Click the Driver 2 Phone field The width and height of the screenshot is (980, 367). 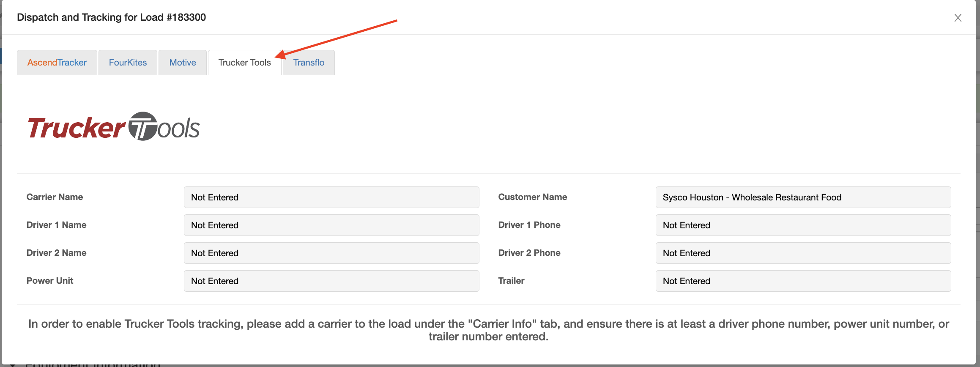[803, 253]
